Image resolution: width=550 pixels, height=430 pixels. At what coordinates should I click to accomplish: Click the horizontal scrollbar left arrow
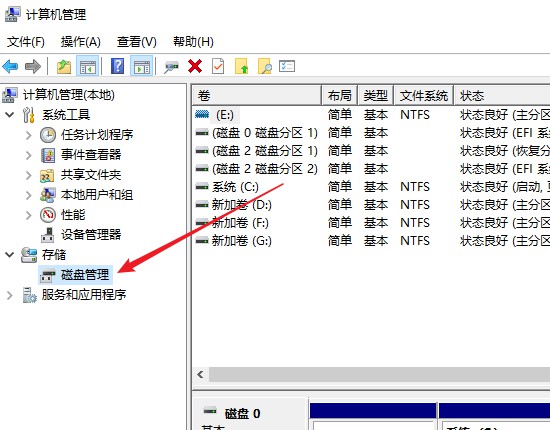pos(201,374)
